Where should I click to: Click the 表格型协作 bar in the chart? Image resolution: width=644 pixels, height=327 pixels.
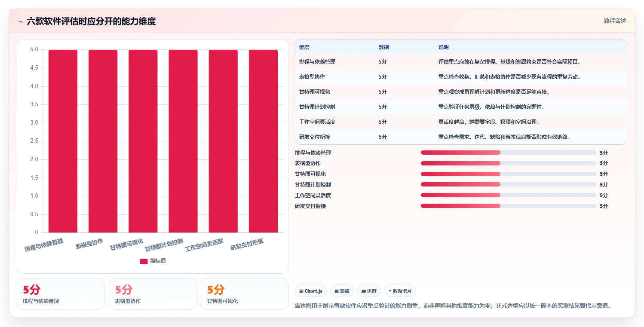[x=103, y=141]
